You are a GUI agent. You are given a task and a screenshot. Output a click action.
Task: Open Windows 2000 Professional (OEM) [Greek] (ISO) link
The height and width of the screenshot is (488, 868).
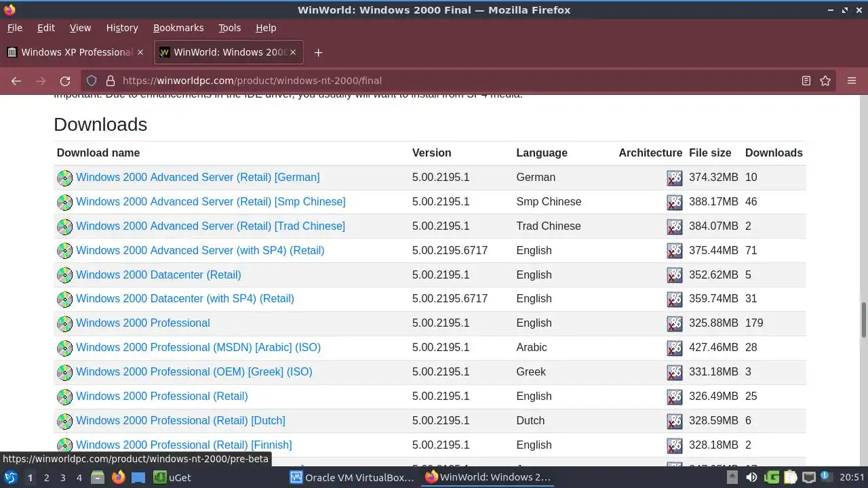click(x=194, y=372)
